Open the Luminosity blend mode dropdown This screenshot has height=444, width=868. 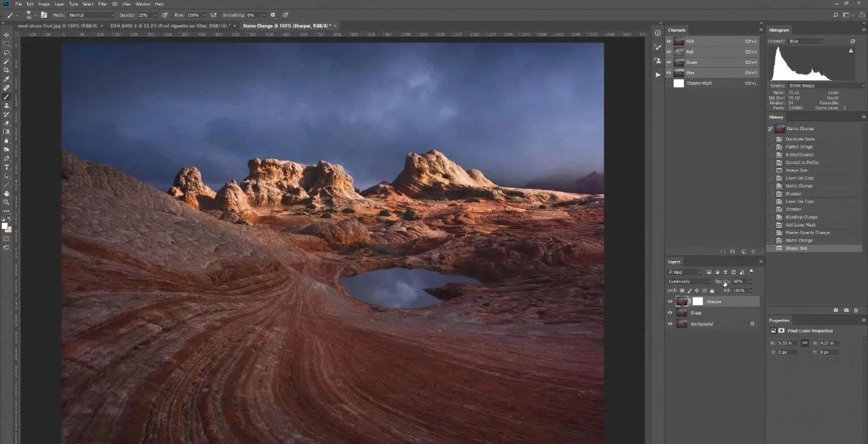pyautogui.click(x=689, y=281)
